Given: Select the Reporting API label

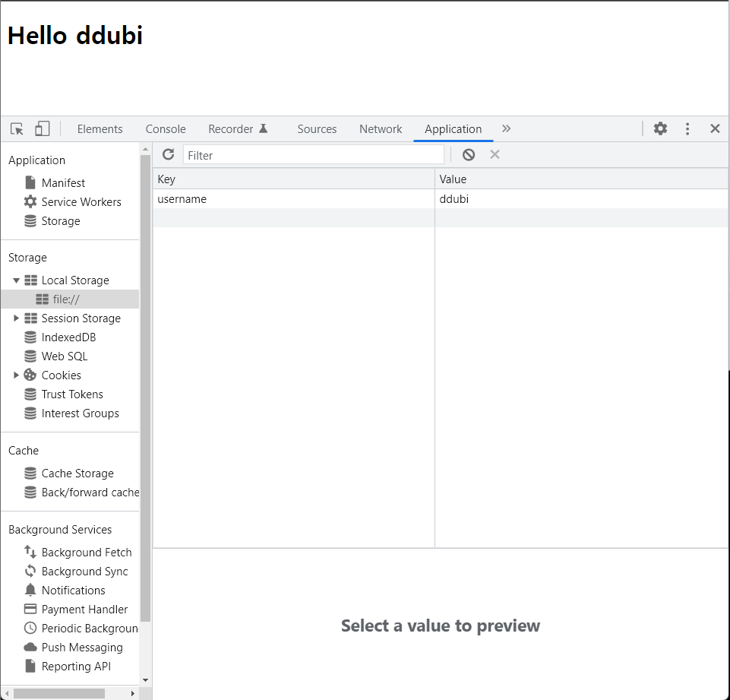Looking at the screenshot, I should tap(76, 667).
